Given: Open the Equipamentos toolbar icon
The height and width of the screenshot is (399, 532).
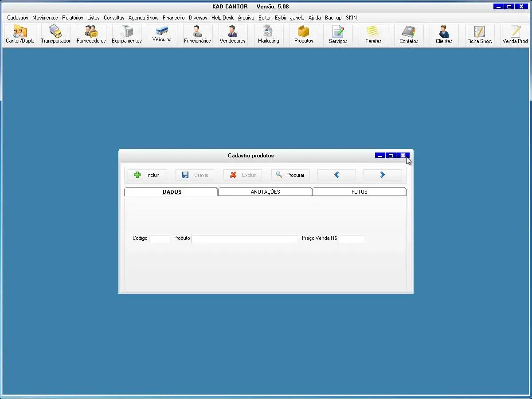Looking at the screenshot, I should 126,35.
